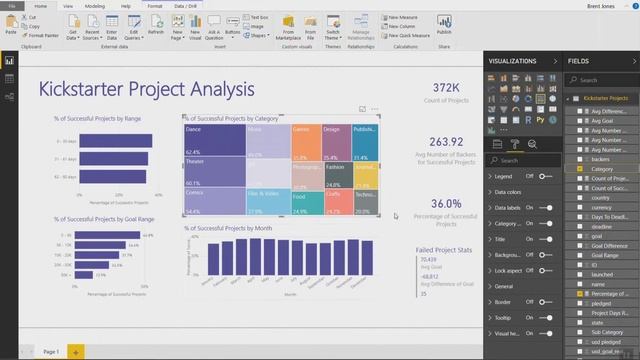Viewport: 640px width, 360px height.
Task: Toggle the Title switch
Action: tap(546, 239)
